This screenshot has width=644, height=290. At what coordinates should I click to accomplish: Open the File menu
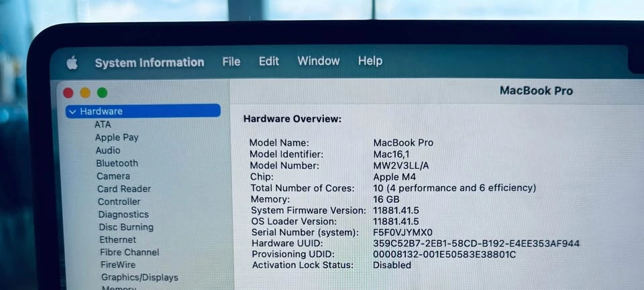(x=231, y=62)
